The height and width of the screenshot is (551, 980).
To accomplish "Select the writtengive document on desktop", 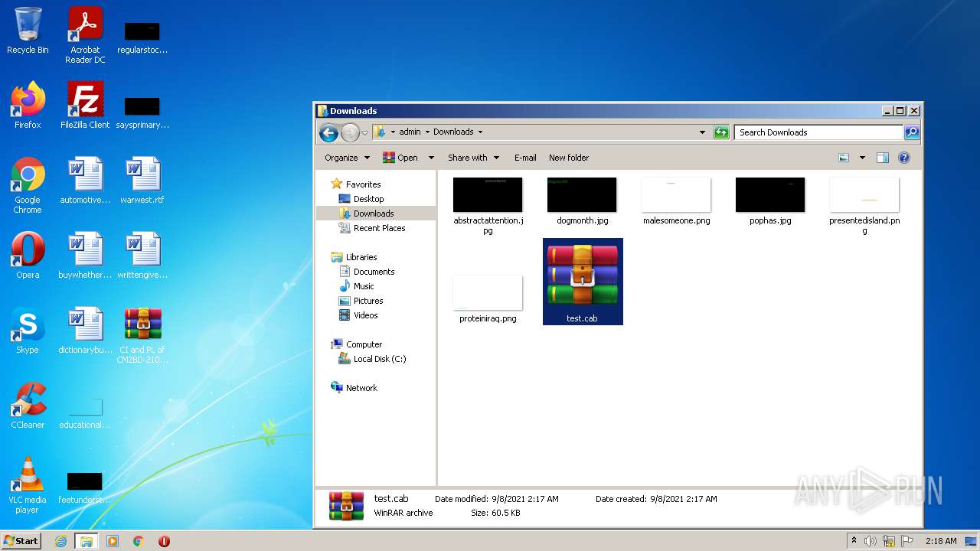I will pyautogui.click(x=142, y=256).
